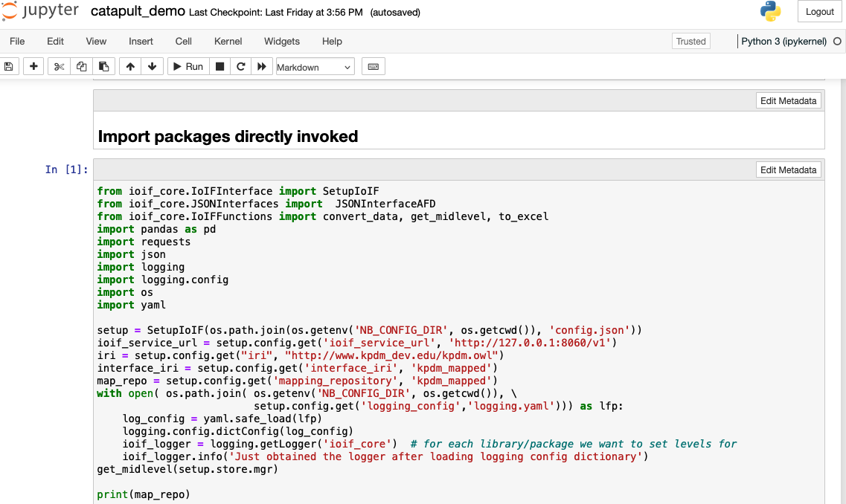Rename the notebook title catapult_demo
The height and width of the screenshot is (504, 846).
click(x=137, y=12)
